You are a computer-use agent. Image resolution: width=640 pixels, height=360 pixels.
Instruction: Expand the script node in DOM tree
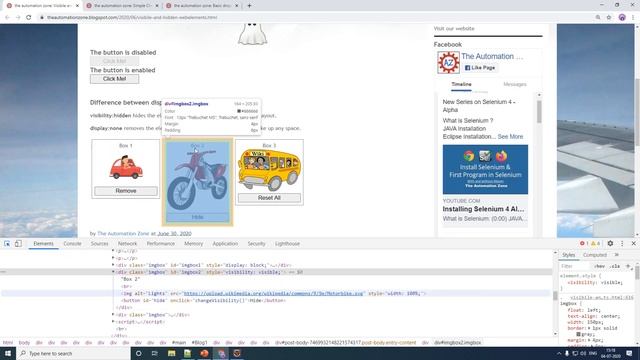113,322
